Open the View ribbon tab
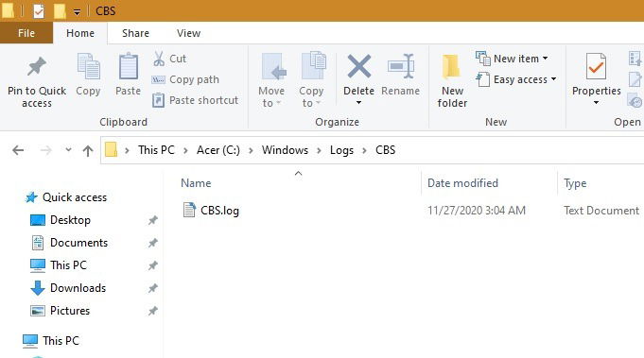The height and width of the screenshot is (358, 644). pos(188,33)
